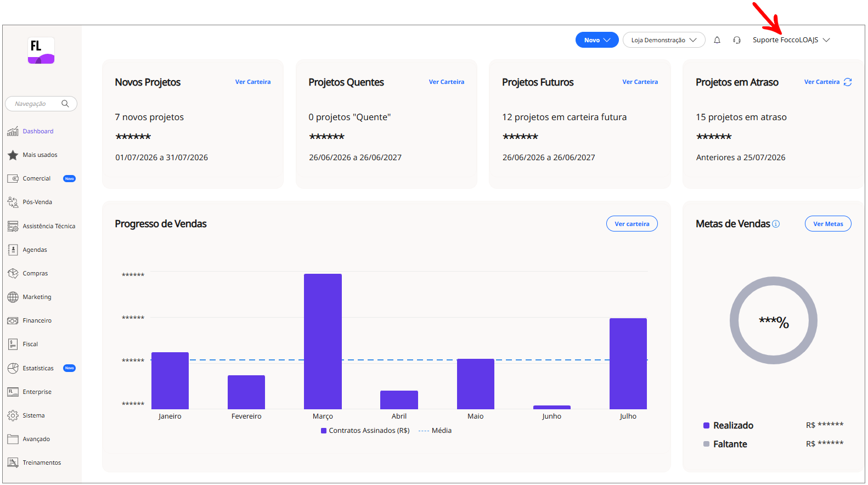Click the Janeiro bar in sales chart

(x=170, y=381)
